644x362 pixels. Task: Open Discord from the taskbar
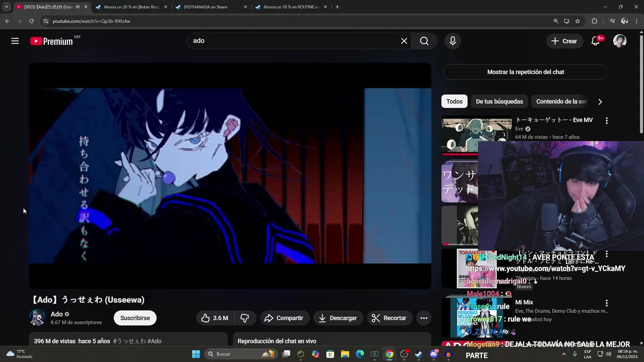pyautogui.click(x=434, y=354)
